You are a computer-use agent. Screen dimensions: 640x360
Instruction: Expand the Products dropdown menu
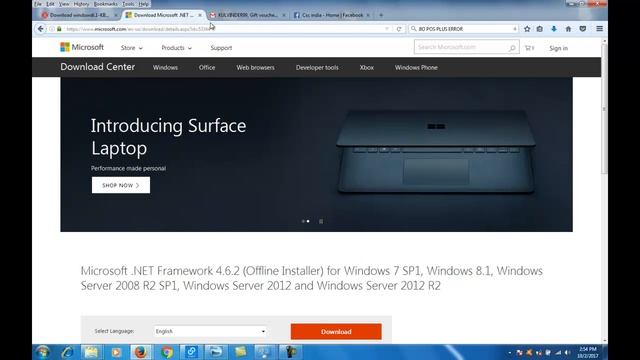click(x=176, y=48)
